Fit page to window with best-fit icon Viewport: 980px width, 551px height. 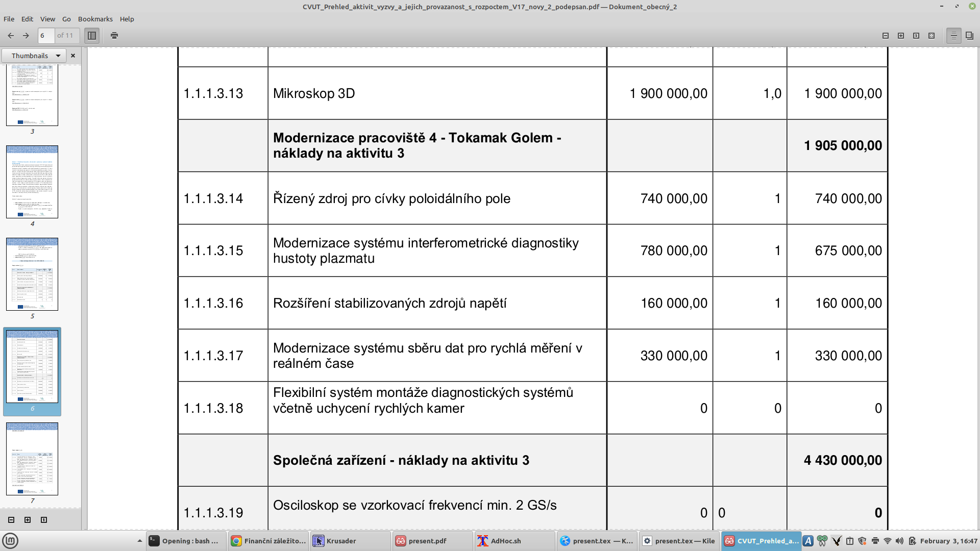(x=932, y=36)
